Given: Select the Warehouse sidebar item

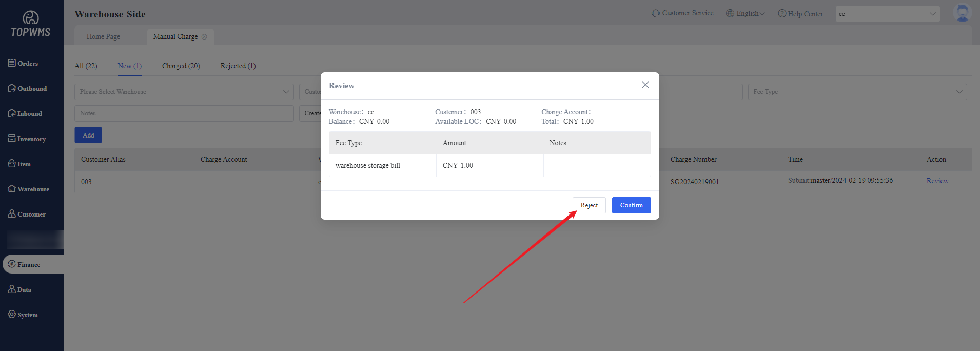Looking at the screenshot, I should (x=29, y=189).
